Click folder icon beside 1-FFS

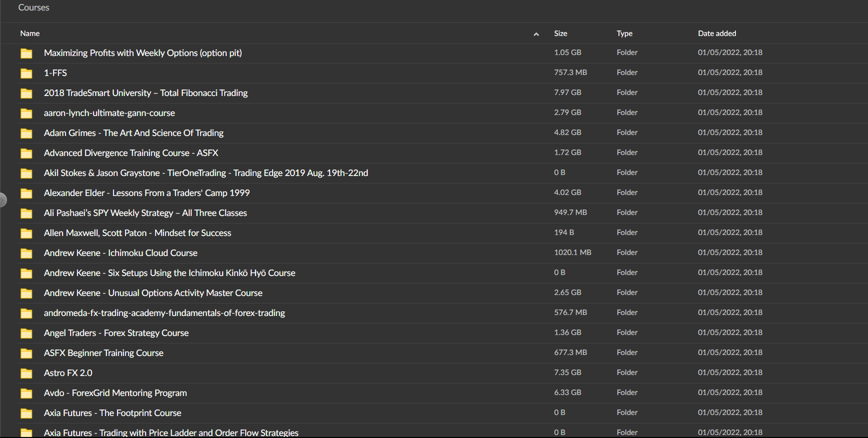point(27,73)
